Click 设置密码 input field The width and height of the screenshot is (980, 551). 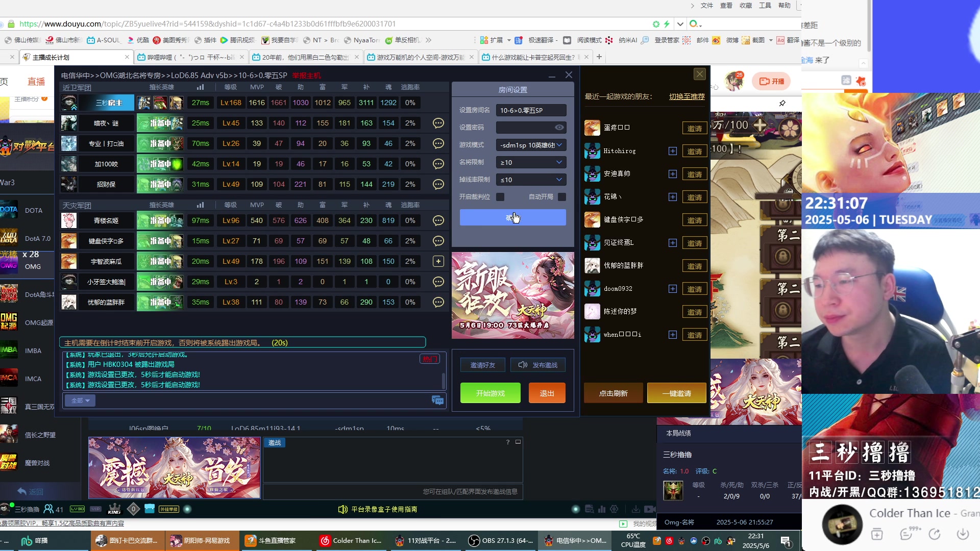pos(531,128)
